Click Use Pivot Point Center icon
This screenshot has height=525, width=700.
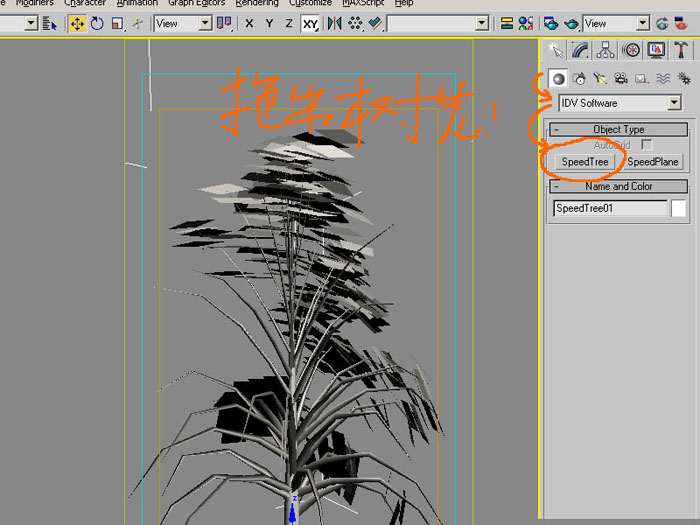[x=224, y=23]
